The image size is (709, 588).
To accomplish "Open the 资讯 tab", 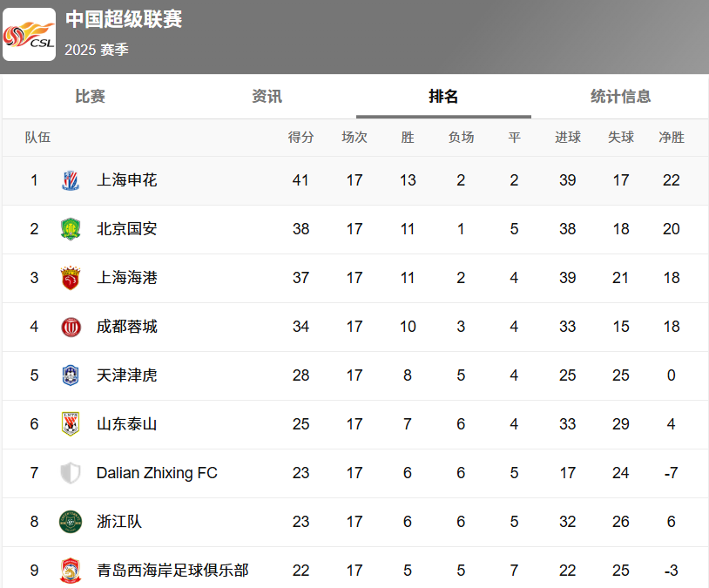I will 267,97.
